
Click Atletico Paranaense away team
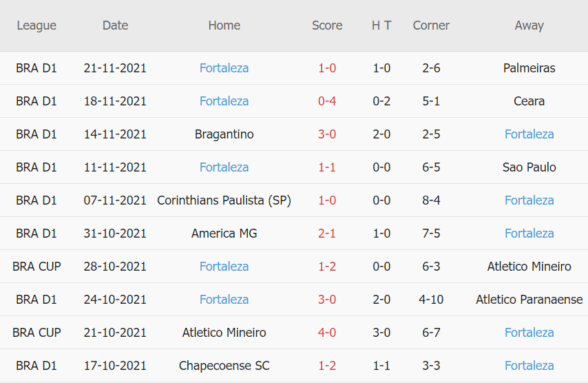point(529,300)
